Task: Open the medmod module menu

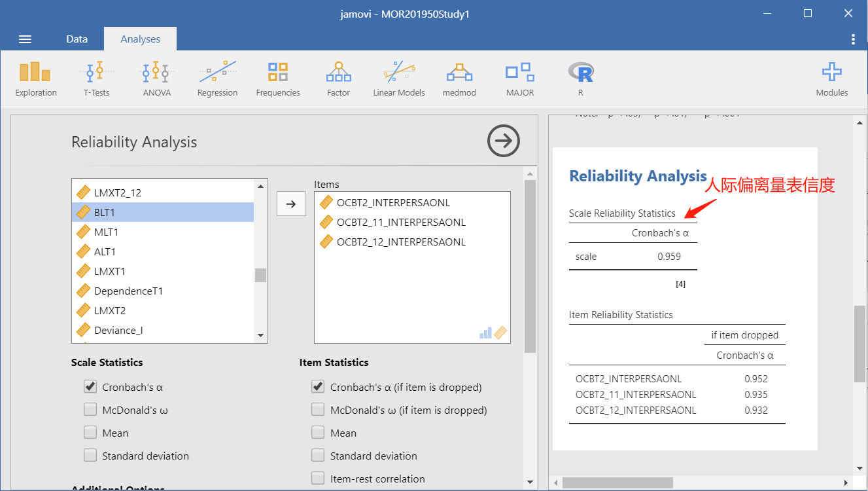Action: click(460, 79)
